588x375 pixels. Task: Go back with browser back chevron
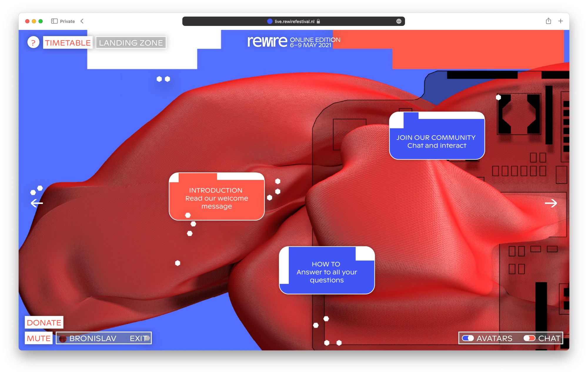pos(82,21)
